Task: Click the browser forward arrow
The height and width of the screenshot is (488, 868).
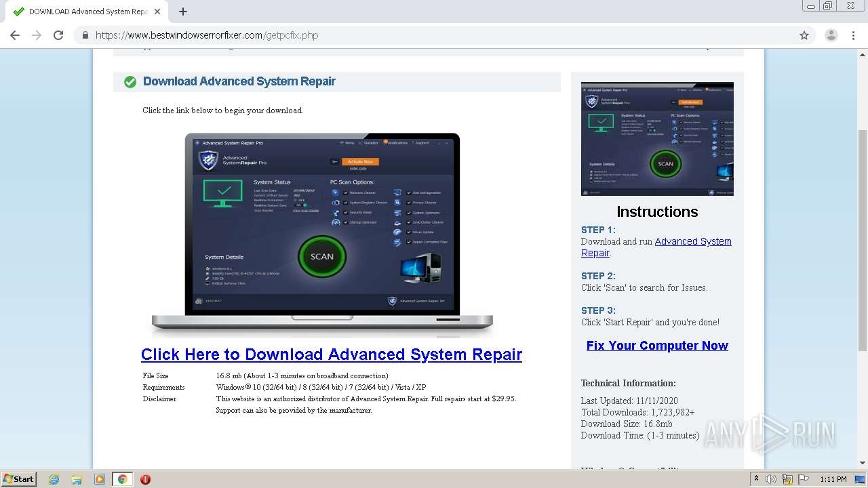Action: pyautogui.click(x=37, y=35)
